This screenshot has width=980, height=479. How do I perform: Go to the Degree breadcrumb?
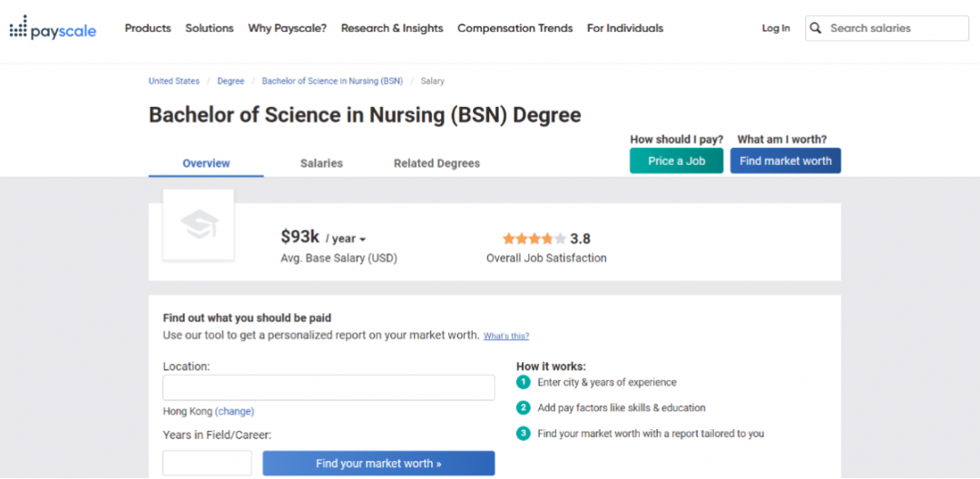click(230, 81)
